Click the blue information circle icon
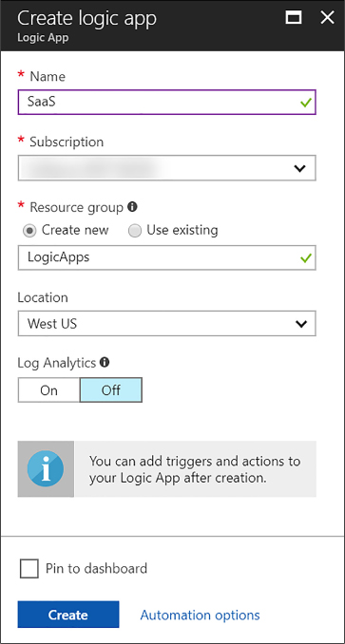The height and width of the screenshot is (644, 345). tap(46, 468)
